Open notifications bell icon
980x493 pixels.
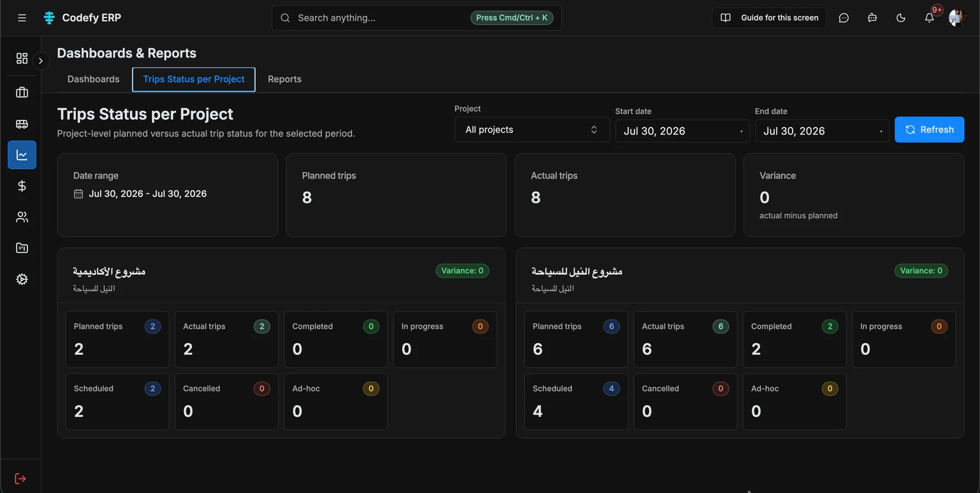click(929, 18)
